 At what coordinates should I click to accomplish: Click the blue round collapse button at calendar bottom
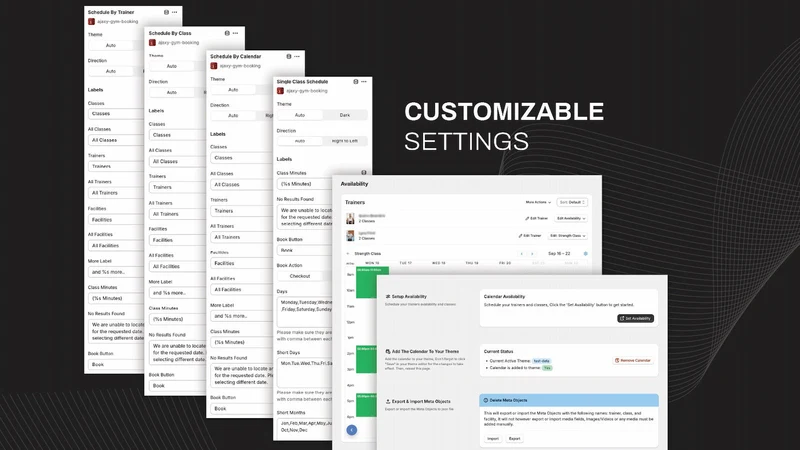[x=352, y=430]
